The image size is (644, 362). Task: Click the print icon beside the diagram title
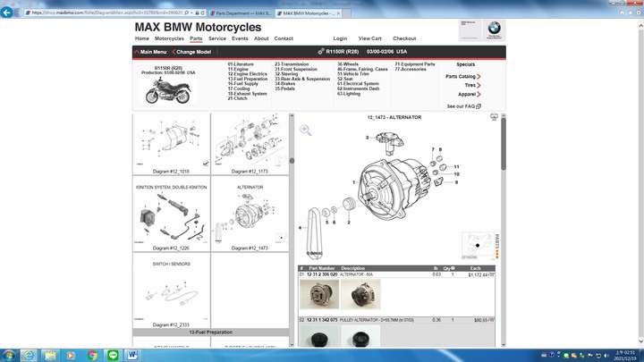[494, 117]
